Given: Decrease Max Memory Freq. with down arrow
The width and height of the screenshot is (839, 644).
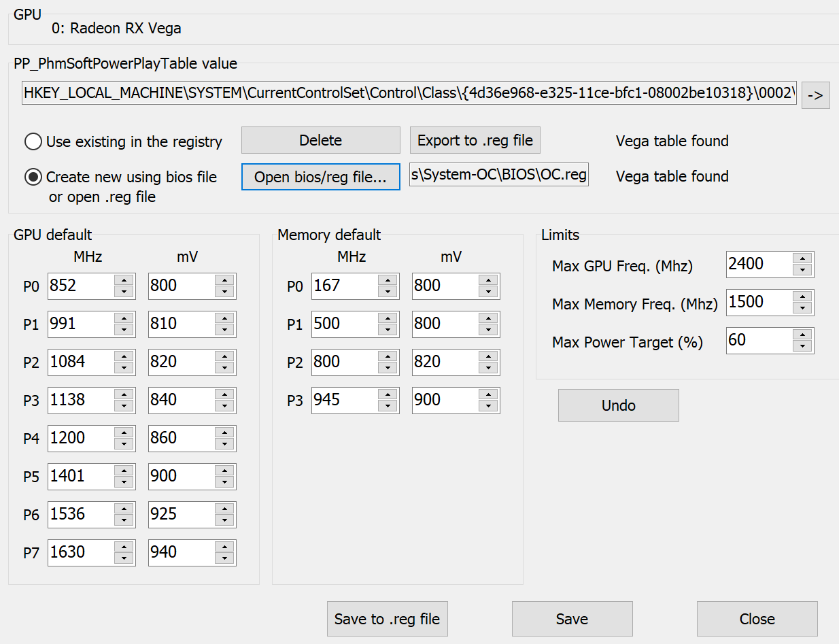Looking at the screenshot, I should [x=802, y=309].
